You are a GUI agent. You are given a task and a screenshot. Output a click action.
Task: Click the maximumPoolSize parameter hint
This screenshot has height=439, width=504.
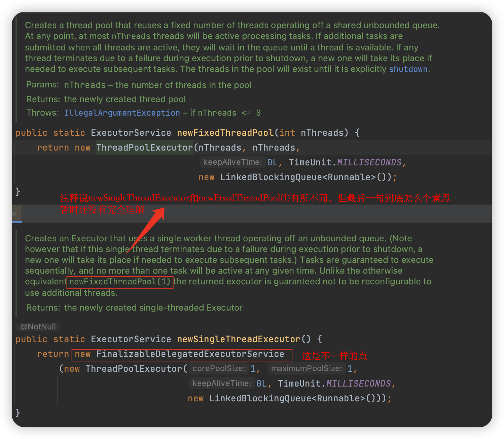click(x=307, y=368)
